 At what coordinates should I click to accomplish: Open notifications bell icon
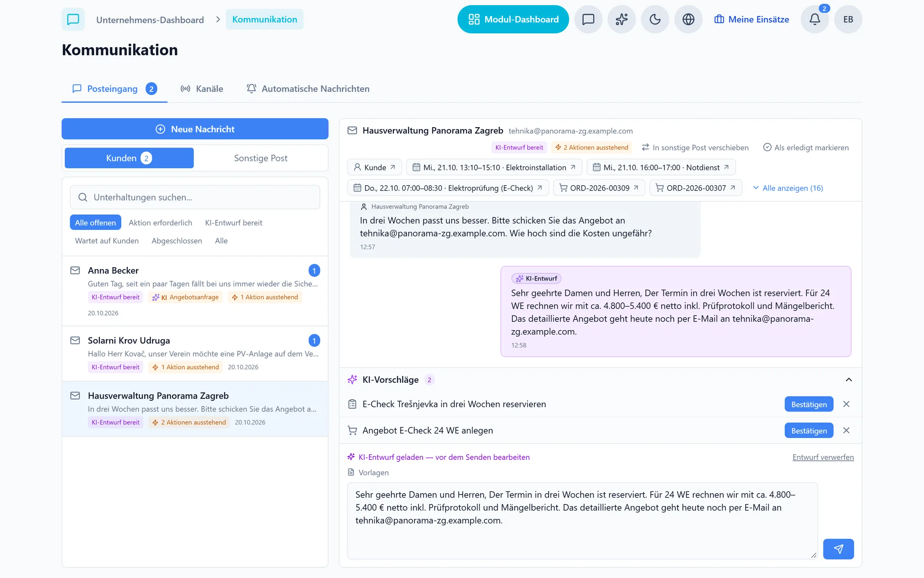click(815, 19)
